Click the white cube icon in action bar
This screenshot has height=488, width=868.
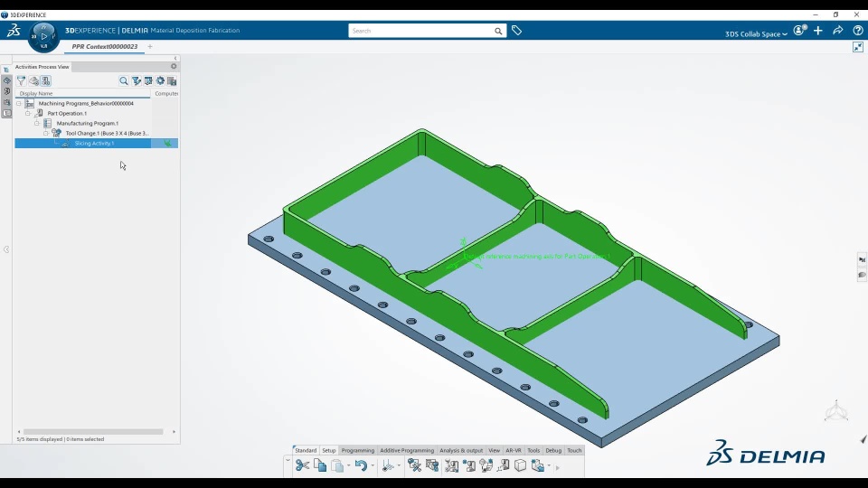[521, 465]
